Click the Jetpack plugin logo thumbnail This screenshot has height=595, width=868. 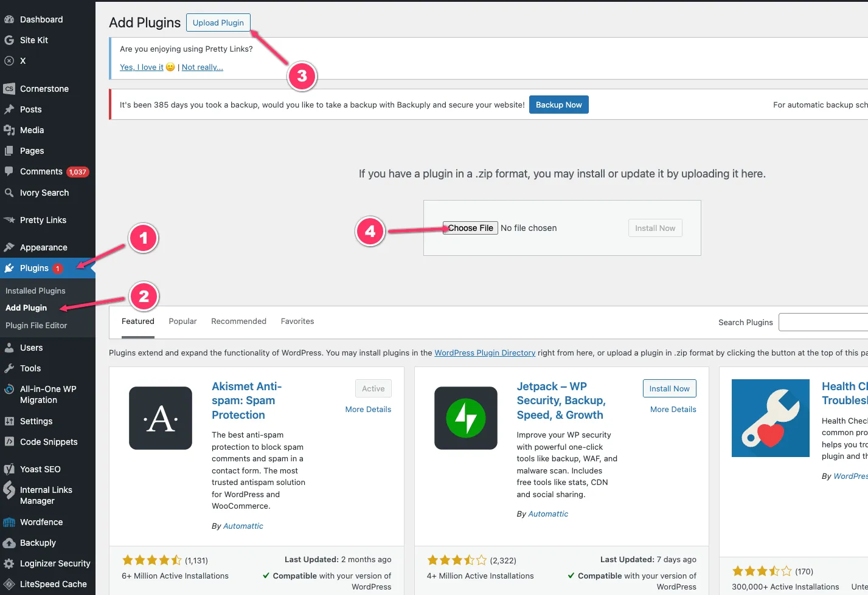tap(466, 418)
